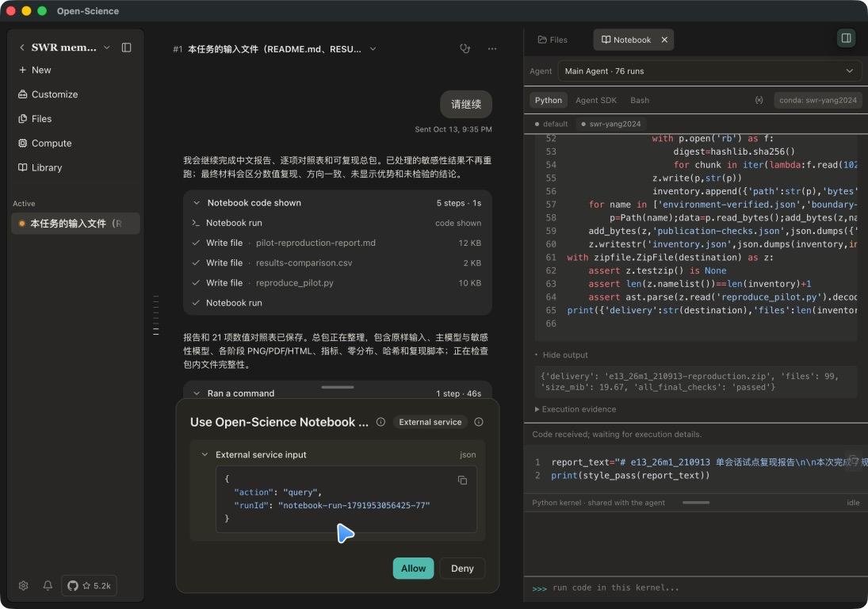
Task: Show info next to External service badge
Action: pos(479,422)
